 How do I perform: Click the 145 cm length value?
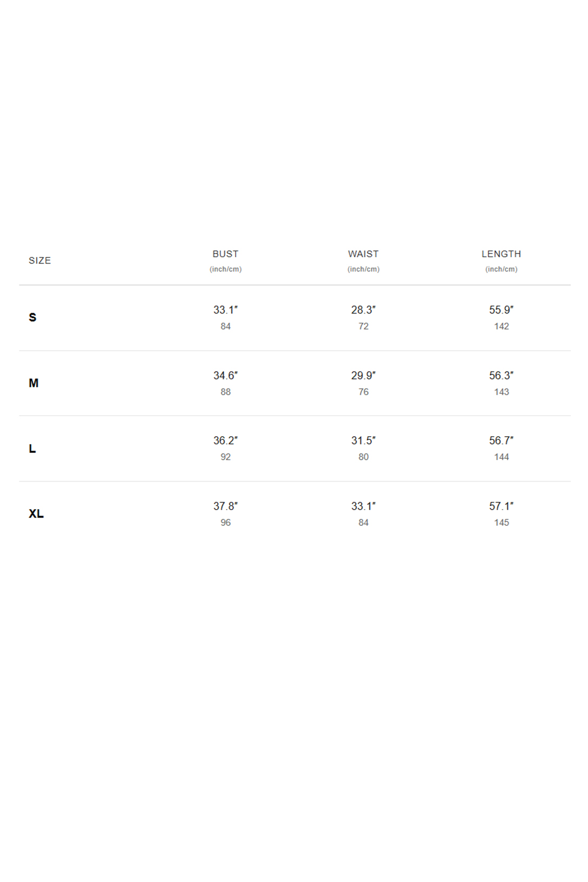pyautogui.click(x=501, y=523)
